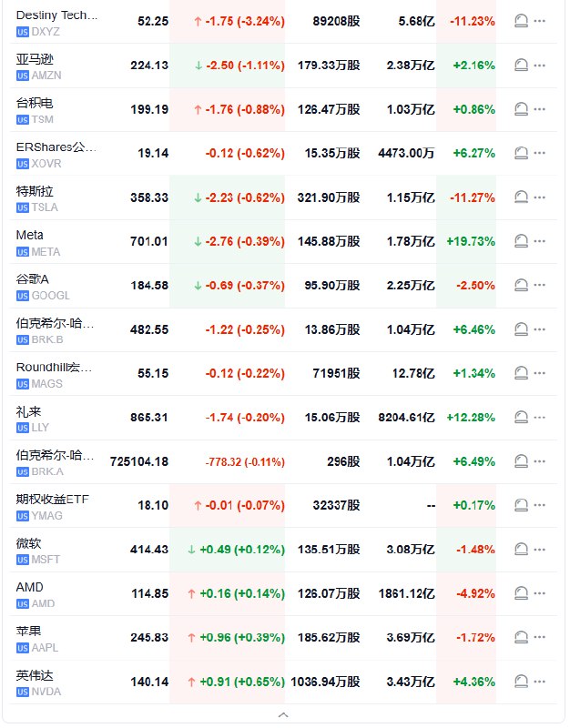The image size is (570, 728).
Task: Open more options for YMAG row
Action: (x=539, y=505)
